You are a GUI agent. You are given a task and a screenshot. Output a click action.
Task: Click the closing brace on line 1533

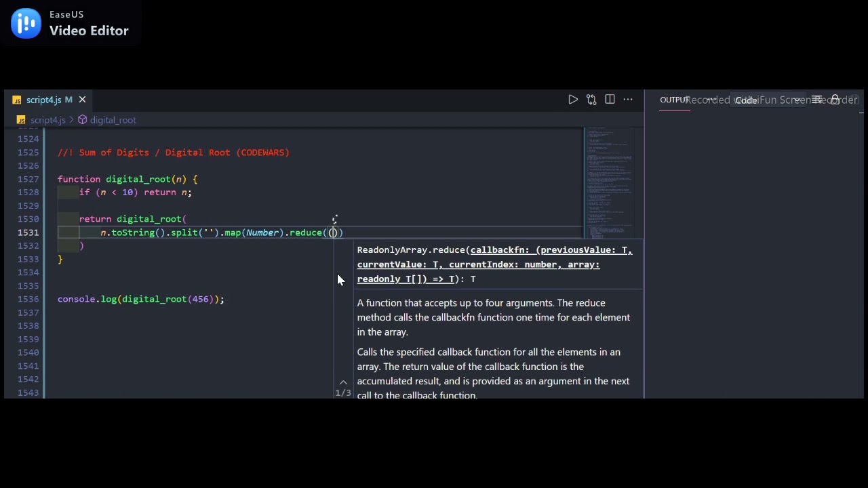coord(60,259)
